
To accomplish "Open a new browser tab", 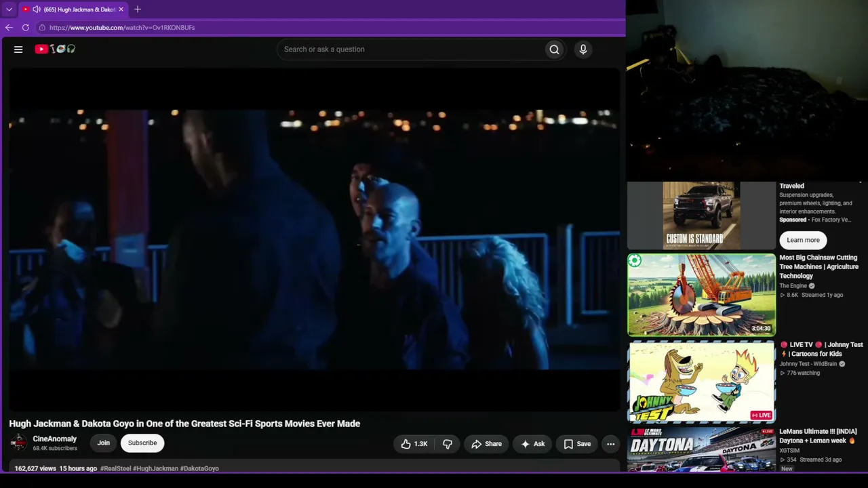I will [x=138, y=9].
